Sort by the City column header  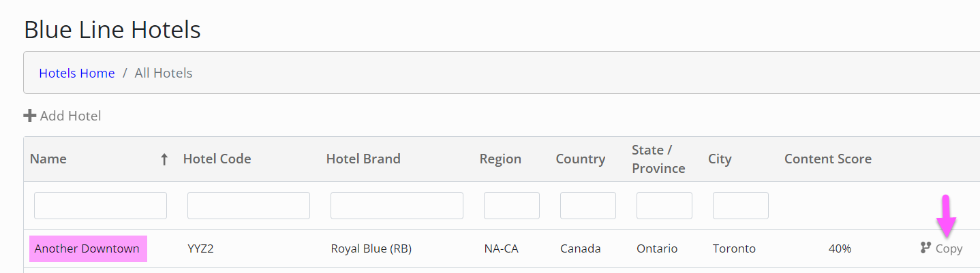[720, 159]
